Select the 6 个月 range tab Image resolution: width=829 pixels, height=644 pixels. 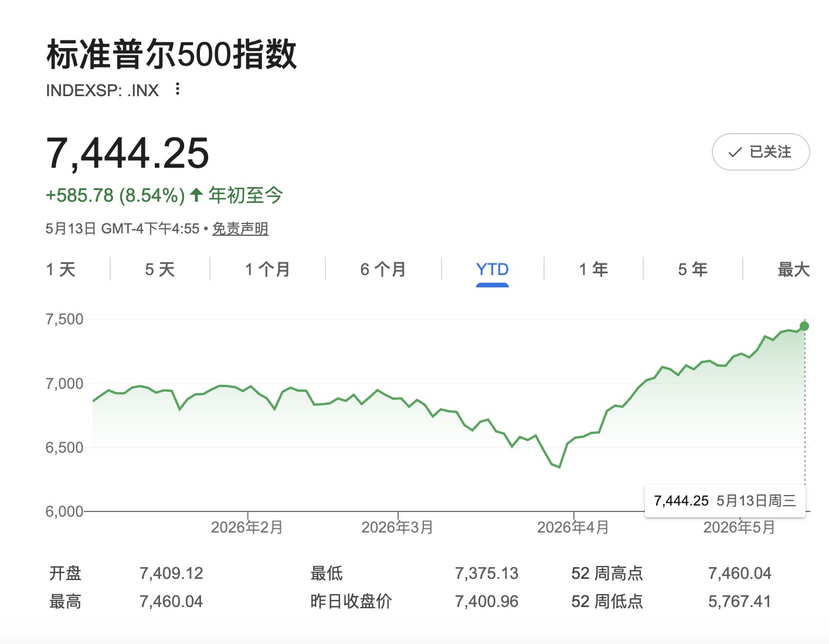point(383,269)
